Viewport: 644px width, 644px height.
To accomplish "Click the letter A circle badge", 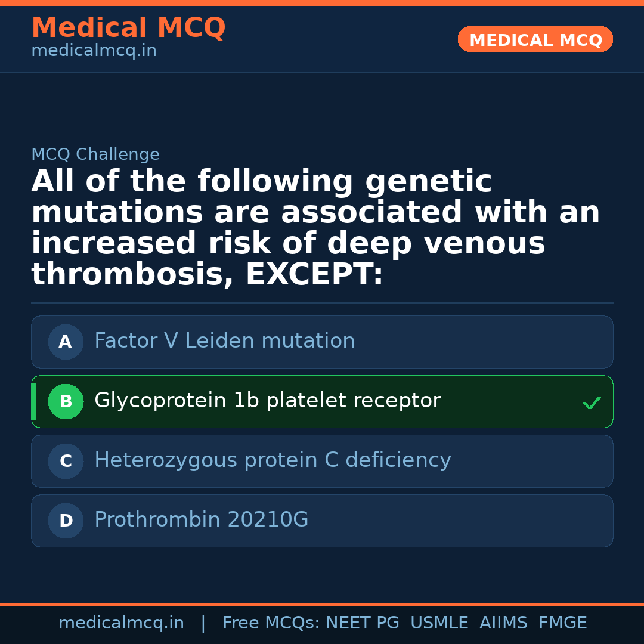I will (66, 342).
